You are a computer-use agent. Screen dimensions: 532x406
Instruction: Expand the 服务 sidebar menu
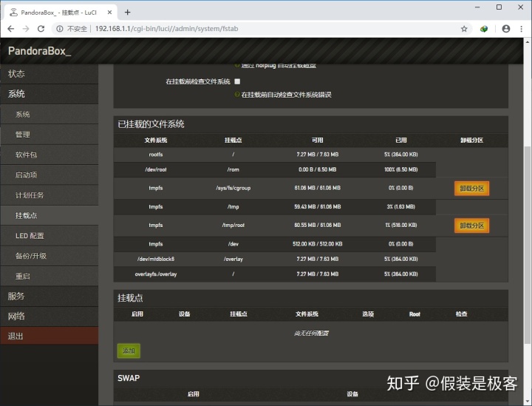pos(50,296)
